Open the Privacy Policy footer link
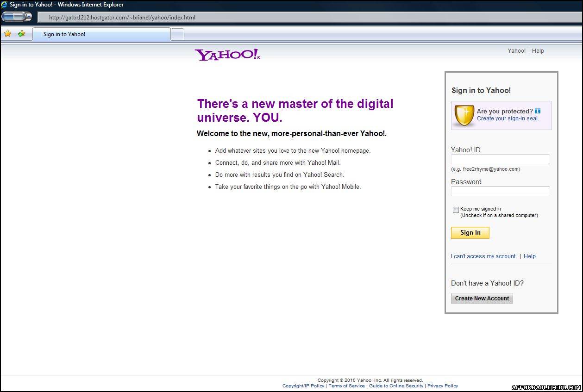The height and width of the screenshot is (392, 583). coord(443,386)
